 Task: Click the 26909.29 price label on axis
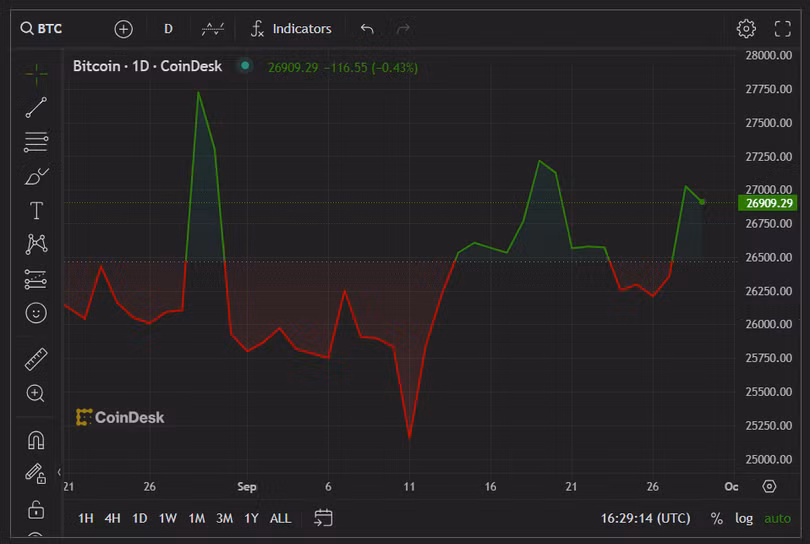pos(768,203)
